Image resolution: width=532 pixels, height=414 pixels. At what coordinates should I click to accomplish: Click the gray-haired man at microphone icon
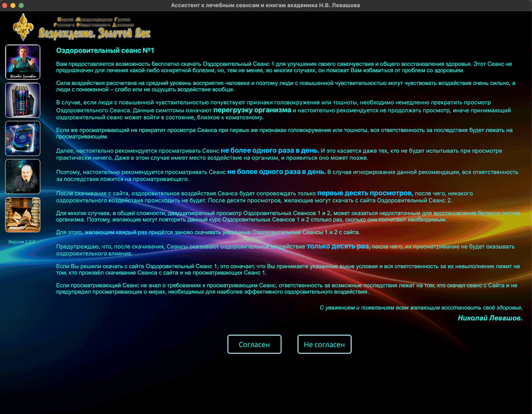click(x=23, y=176)
